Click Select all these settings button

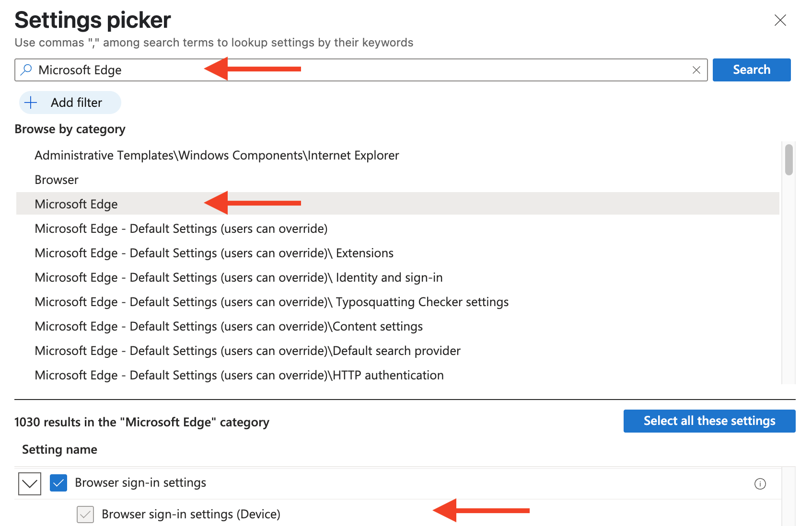709,421
